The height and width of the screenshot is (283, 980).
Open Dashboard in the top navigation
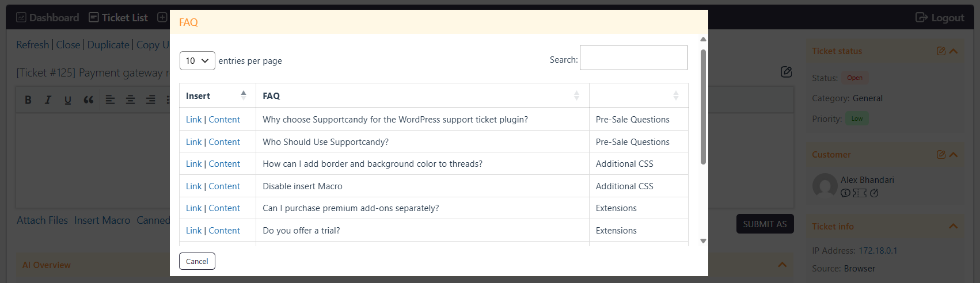point(48,18)
